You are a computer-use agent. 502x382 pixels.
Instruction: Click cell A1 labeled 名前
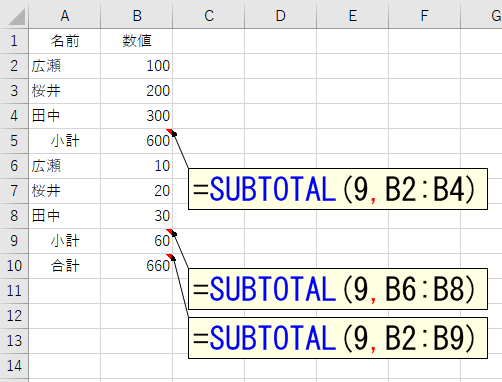pyautogui.click(x=65, y=41)
